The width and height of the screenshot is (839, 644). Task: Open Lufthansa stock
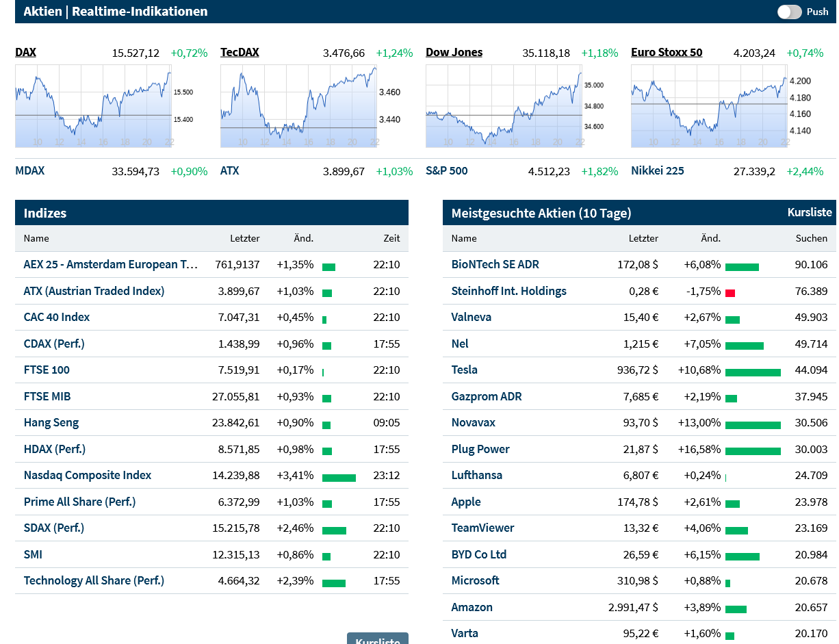pos(477,476)
